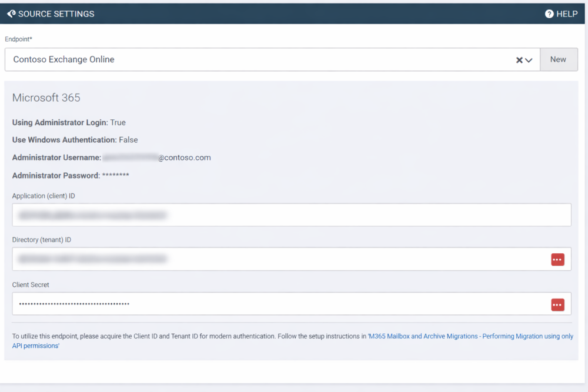Viewport: 588px width, 392px height.
Task: Click the red ellipsis icon in Client Secret
Action: click(557, 304)
